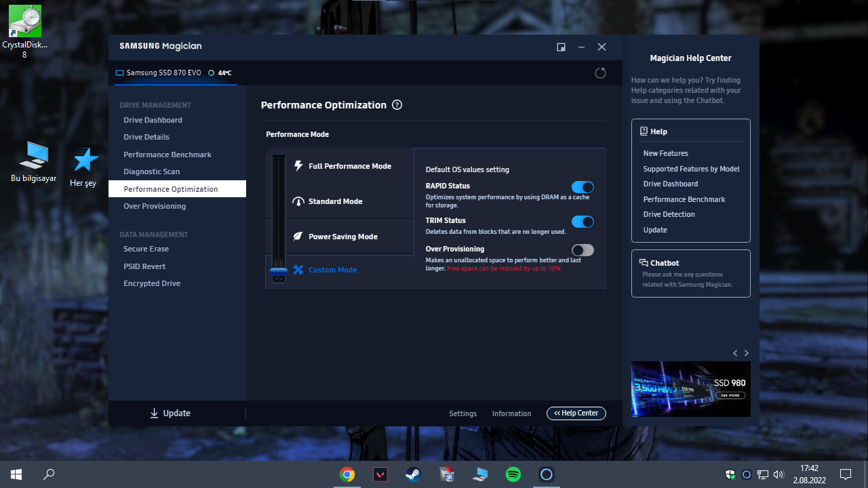The width and height of the screenshot is (868, 488).
Task: Click the "Default OS values setting" text
Action: pyautogui.click(x=467, y=169)
